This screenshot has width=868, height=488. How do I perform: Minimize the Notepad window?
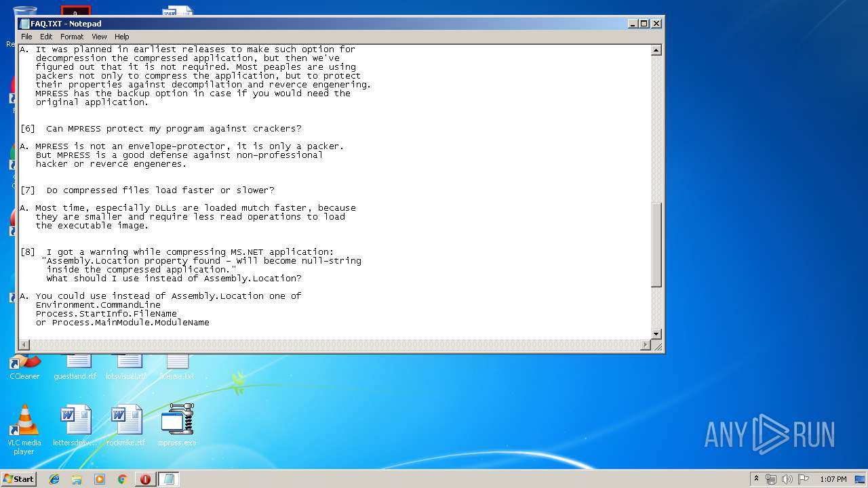click(x=633, y=24)
